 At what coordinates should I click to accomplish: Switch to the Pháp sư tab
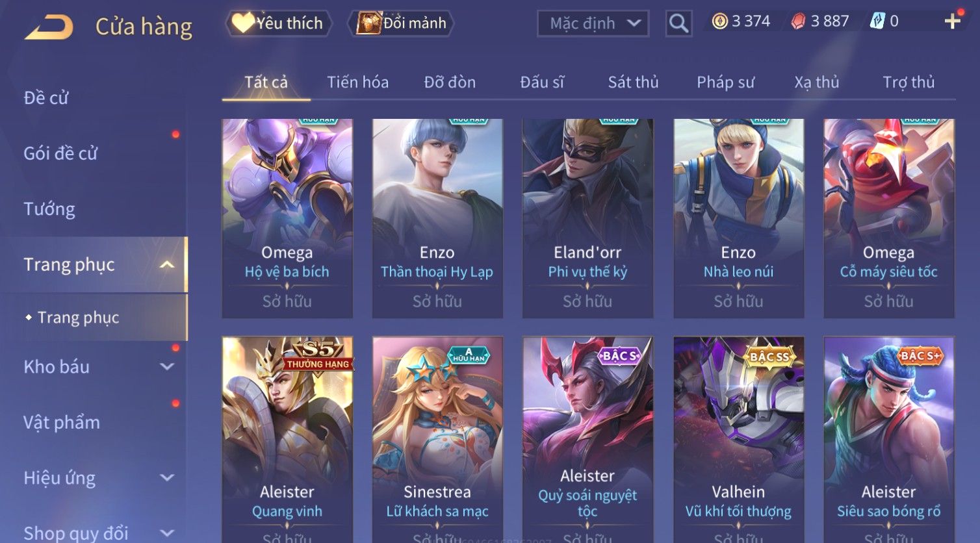[x=725, y=82]
